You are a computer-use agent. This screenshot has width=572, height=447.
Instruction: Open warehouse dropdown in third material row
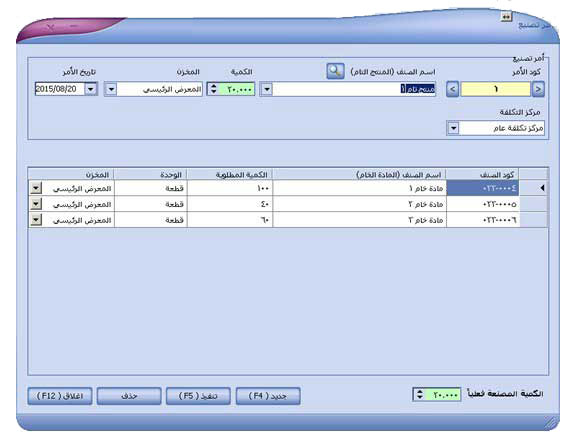click(36, 220)
